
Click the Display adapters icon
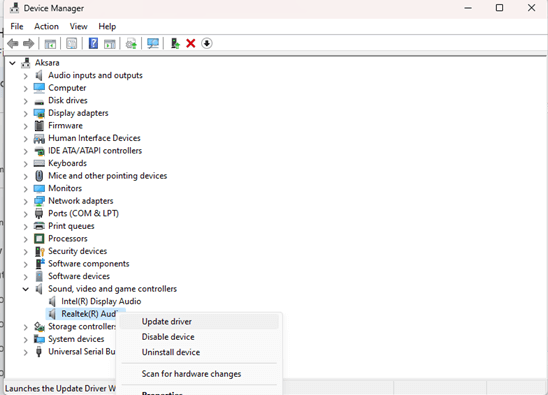pos(39,113)
